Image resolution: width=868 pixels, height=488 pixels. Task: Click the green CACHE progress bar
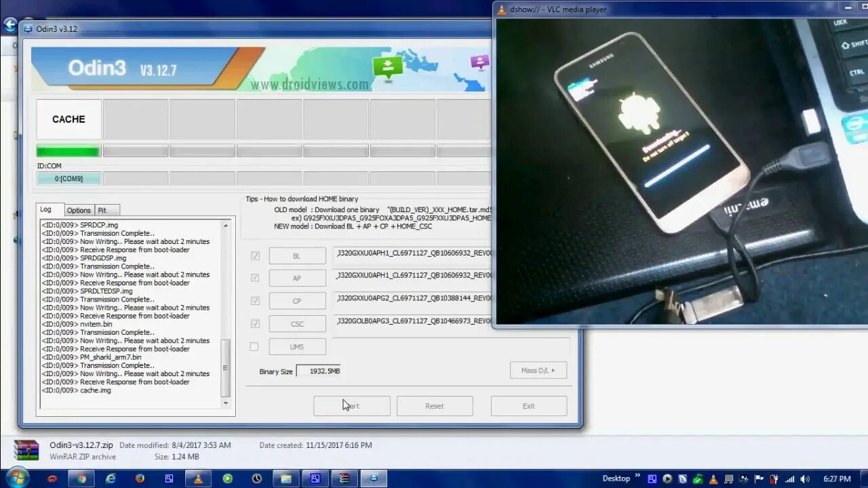pyautogui.click(x=68, y=151)
